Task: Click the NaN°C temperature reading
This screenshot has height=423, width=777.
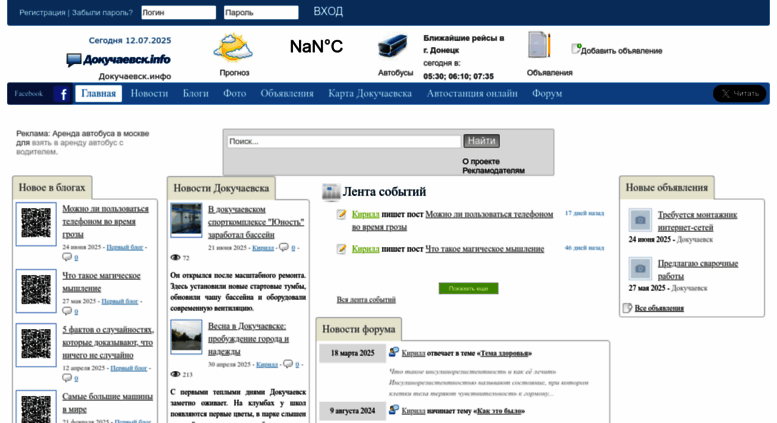Action: [316, 47]
